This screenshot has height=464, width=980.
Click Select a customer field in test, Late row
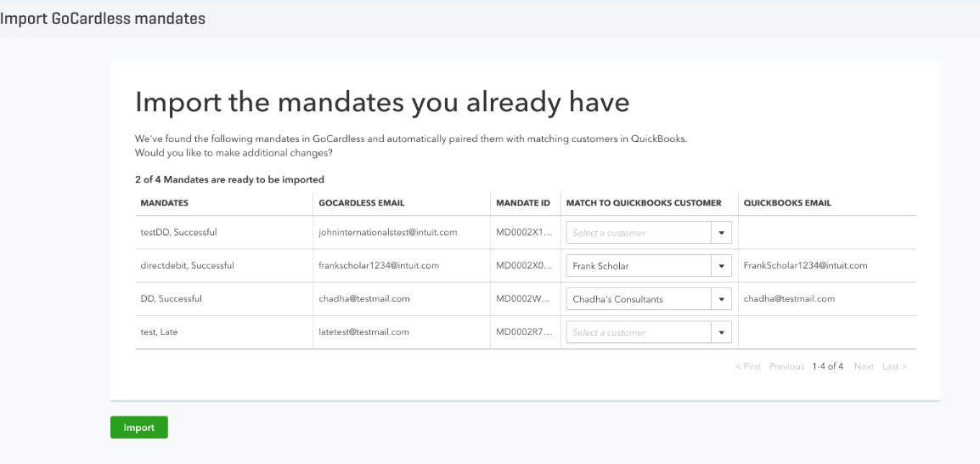click(639, 332)
